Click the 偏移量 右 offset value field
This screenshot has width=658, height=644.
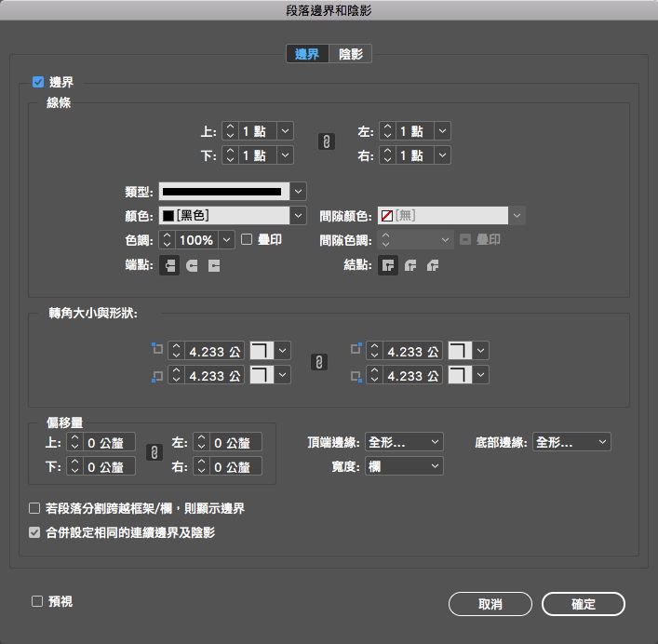point(235,466)
